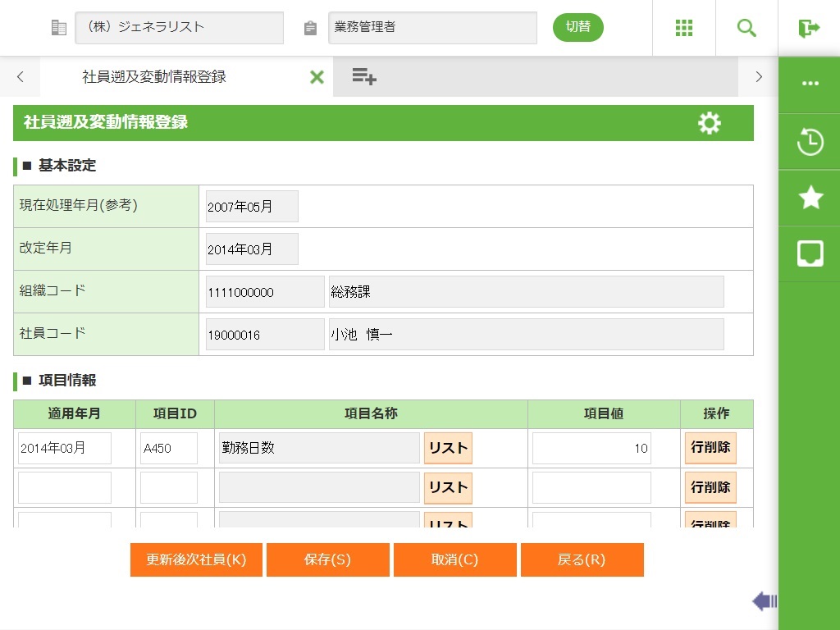The height and width of the screenshot is (630, 840).
Task: Click the logout icon at top right
Action: click(x=809, y=28)
